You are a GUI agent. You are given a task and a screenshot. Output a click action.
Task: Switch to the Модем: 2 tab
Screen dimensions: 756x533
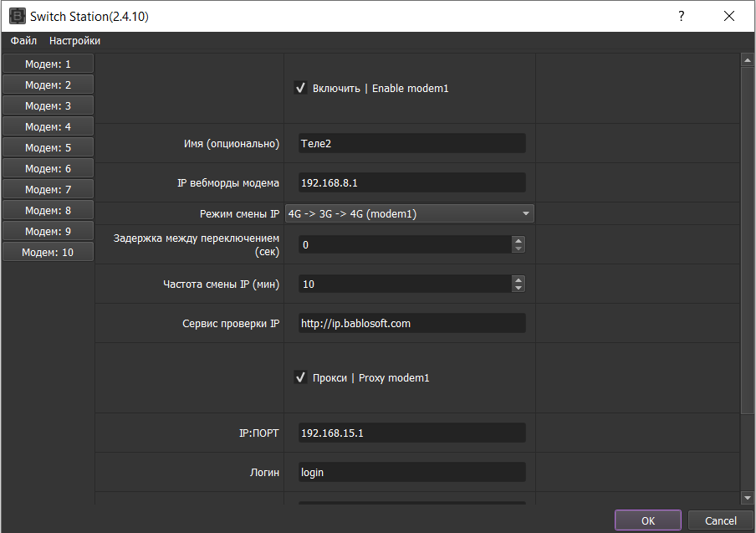(x=48, y=85)
